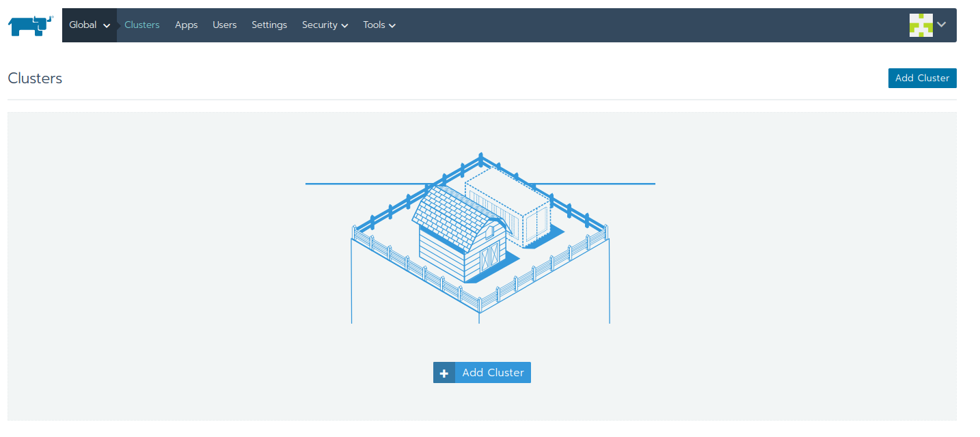Expand the Tools menu
Screen dimensions: 980x437
tap(379, 25)
